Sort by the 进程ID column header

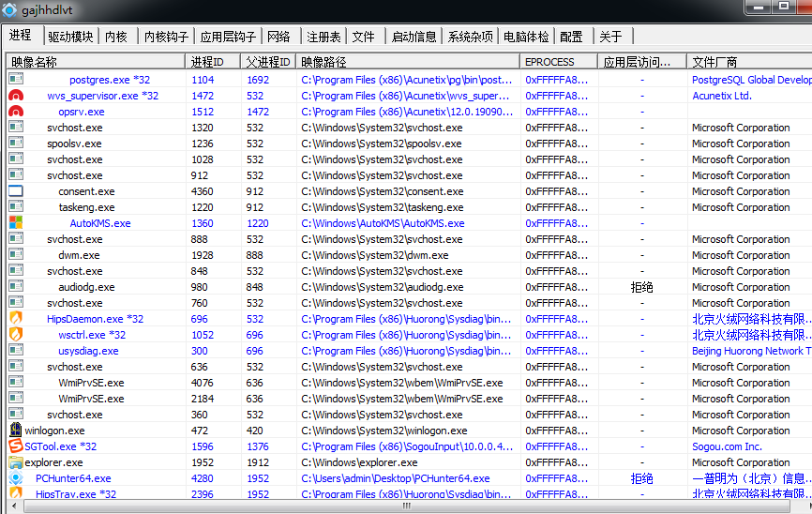213,62
